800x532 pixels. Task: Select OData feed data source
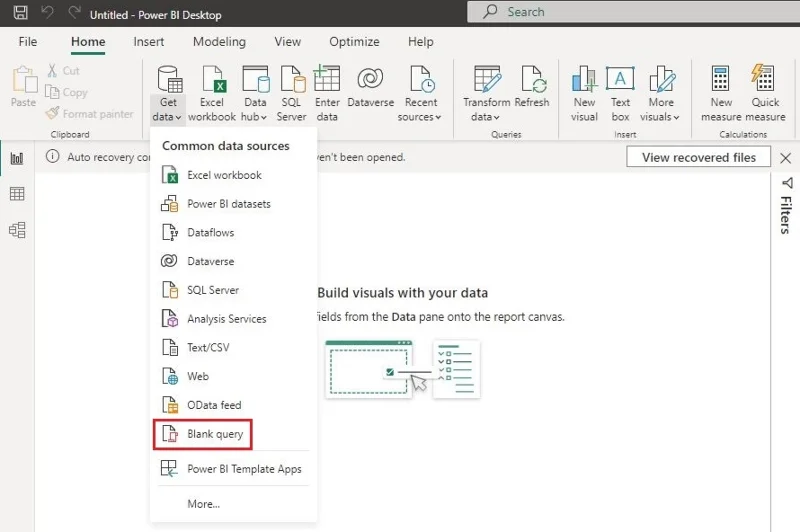[234, 405]
